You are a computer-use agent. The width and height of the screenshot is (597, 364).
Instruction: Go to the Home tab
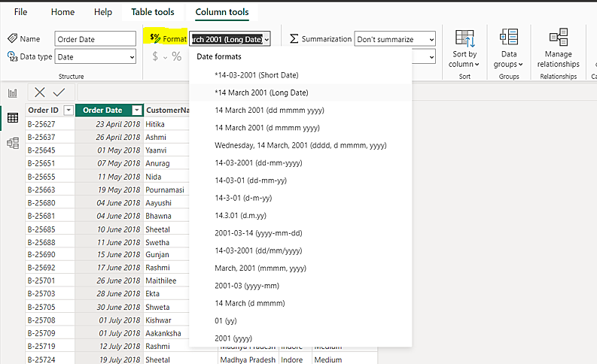point(62,12)
